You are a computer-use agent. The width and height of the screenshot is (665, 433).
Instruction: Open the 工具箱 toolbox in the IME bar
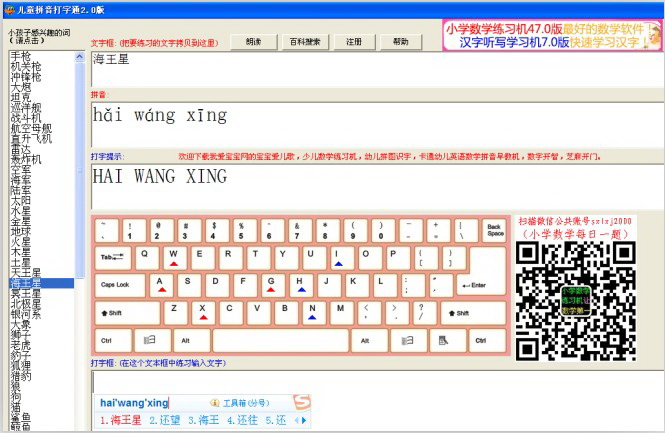click(x=240, y=403)
